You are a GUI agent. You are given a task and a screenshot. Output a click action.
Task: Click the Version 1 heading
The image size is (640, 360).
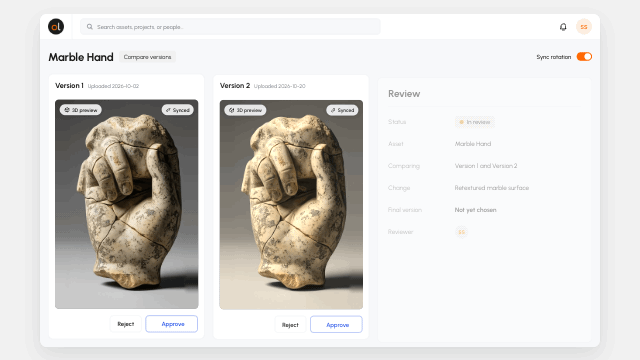[x=69, y=86]
